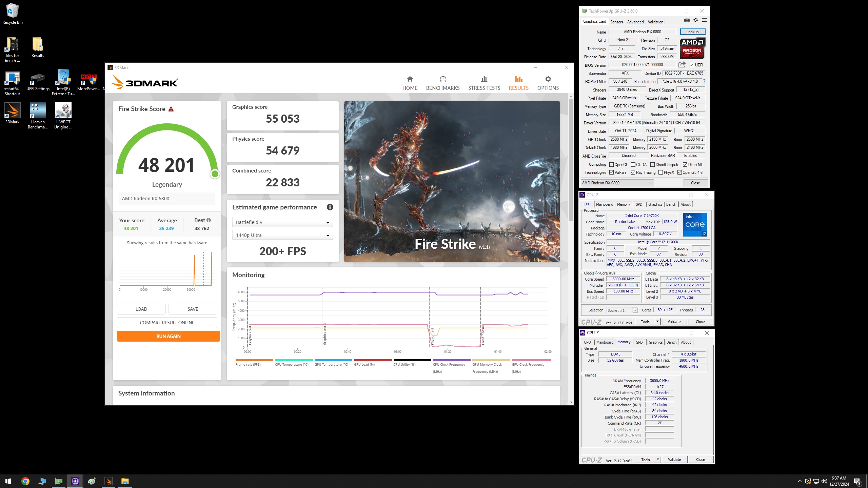Open File Explorer from the taskbar
868x488 pixels.
coord(125,481)
